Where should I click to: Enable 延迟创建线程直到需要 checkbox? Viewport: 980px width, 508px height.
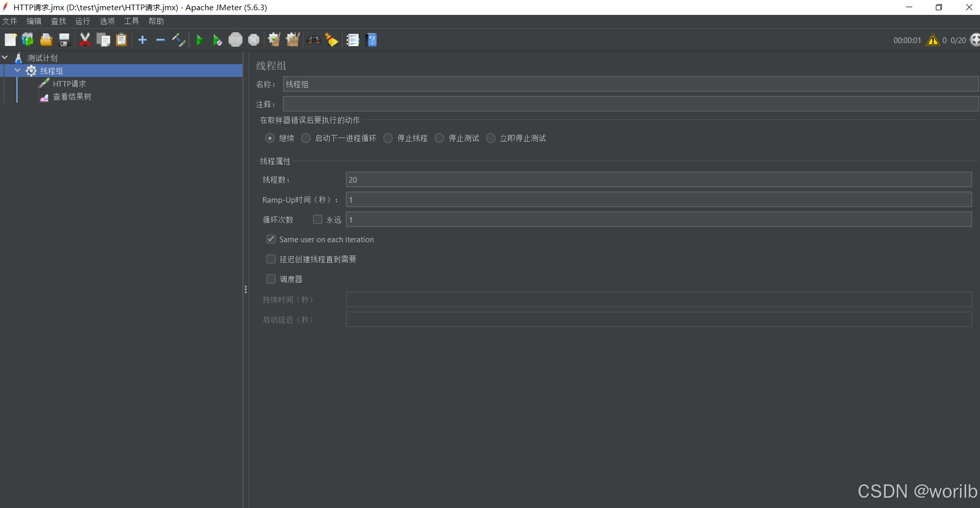(271, 259)
